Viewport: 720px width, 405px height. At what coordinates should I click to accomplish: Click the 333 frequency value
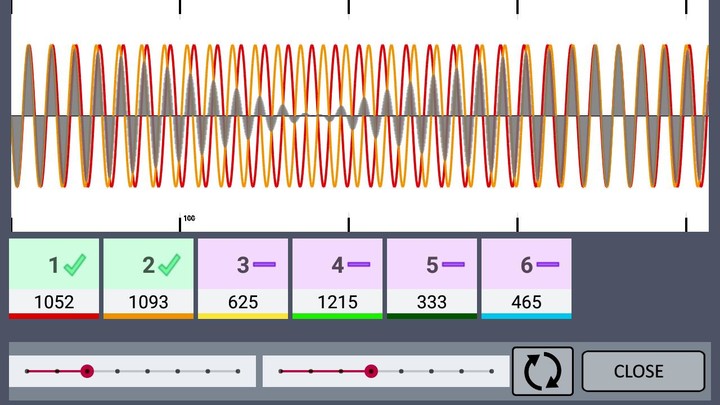click(431, 301)
